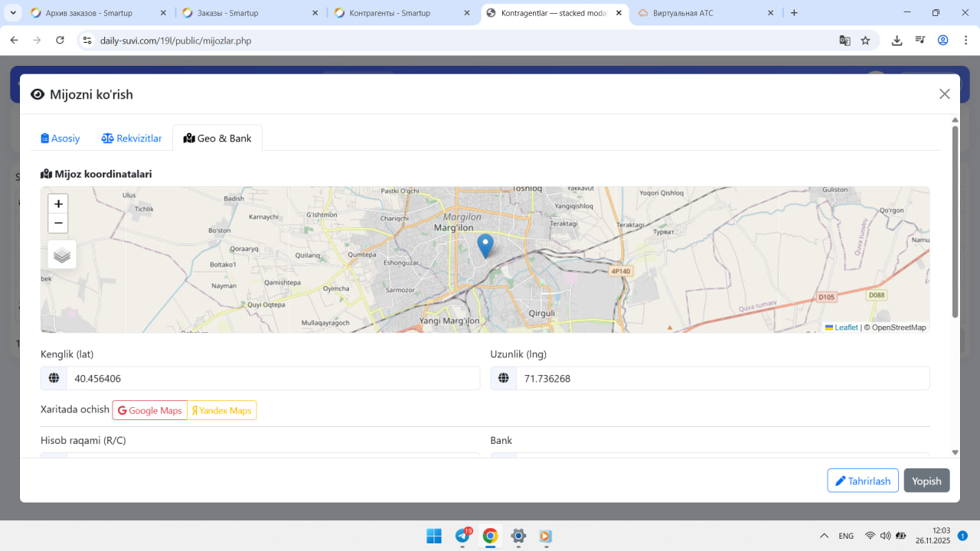Open location in Google Maps
This screenshot has width=980, height=551.
(150, 411)
